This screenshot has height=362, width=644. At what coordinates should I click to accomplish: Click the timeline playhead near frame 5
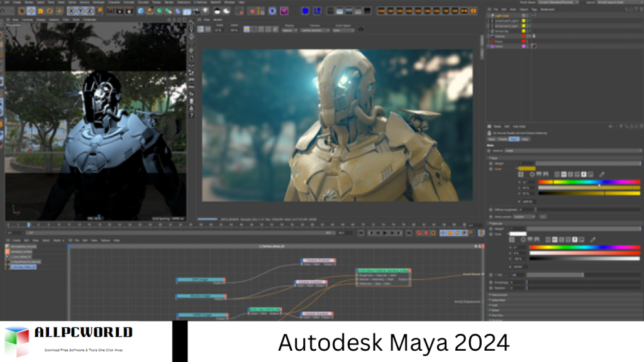[x=29, y=225]
